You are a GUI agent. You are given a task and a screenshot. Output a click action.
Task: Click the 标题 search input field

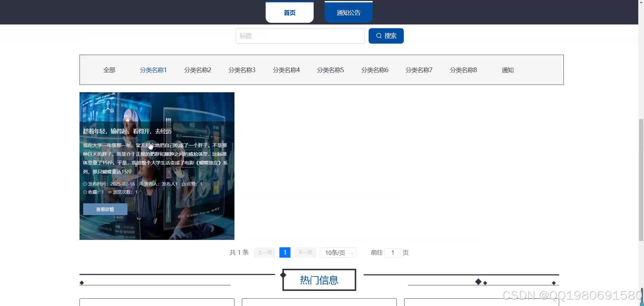coord(300,36)
